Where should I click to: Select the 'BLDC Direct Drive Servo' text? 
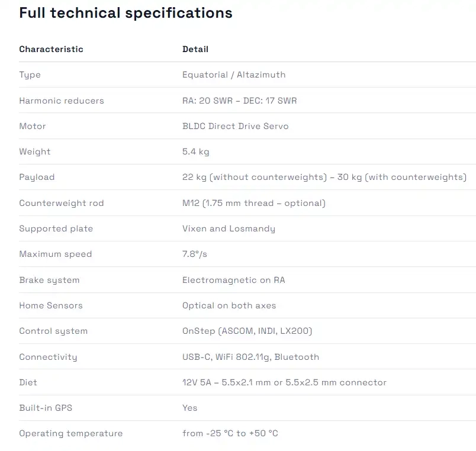point(236,126)
